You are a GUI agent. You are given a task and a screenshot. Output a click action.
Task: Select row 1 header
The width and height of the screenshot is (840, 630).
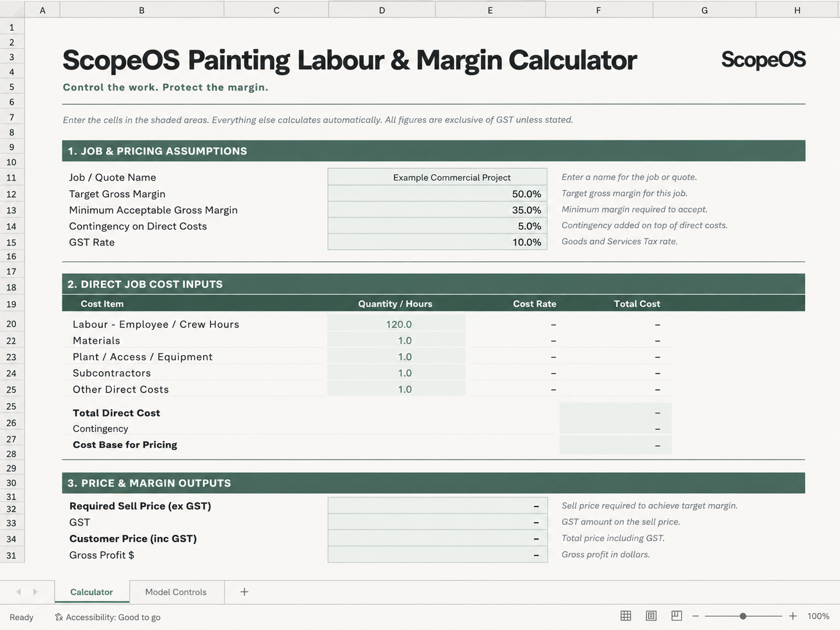pyautogui.click(x=12, y=27)
